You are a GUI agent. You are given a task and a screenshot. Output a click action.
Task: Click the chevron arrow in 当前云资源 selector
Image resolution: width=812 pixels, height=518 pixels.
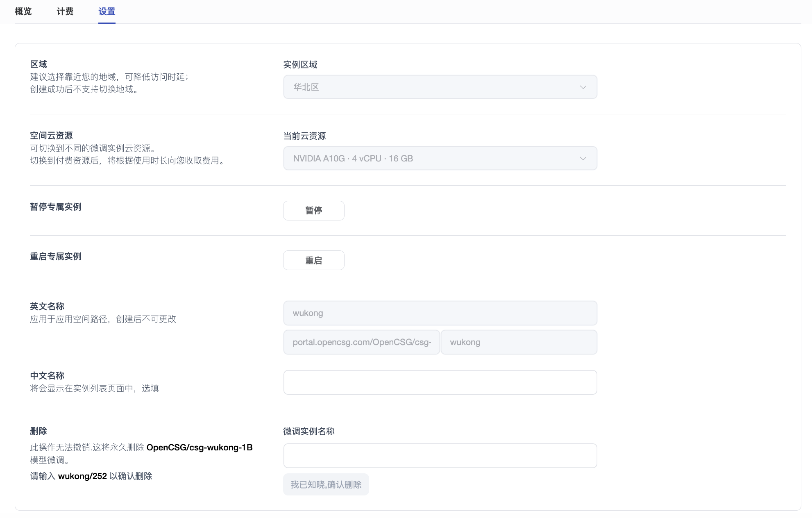click(583, 158)
